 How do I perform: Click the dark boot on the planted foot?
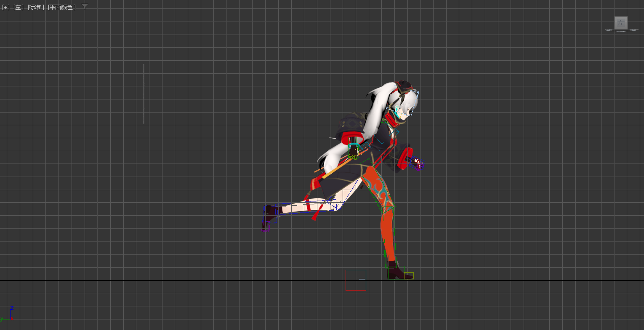click(x=396, y=273)
